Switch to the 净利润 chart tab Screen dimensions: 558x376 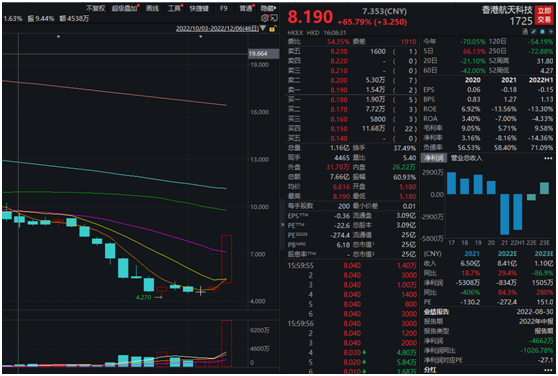tap(433, 158)
